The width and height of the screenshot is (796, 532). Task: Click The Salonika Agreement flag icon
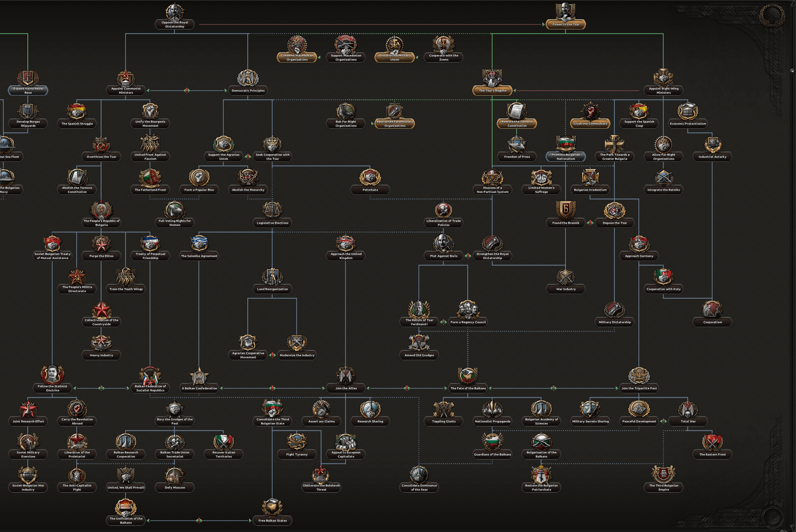(199, 243)
